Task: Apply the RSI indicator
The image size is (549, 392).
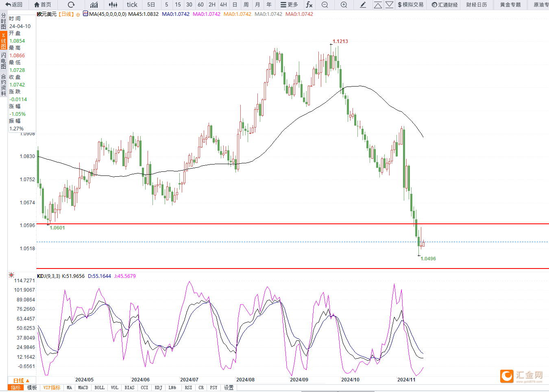Action: 188,388
